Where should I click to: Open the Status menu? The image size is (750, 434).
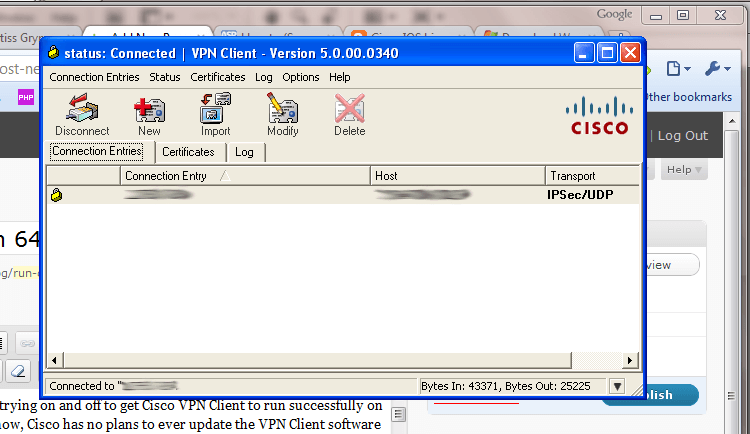point(165,77)
